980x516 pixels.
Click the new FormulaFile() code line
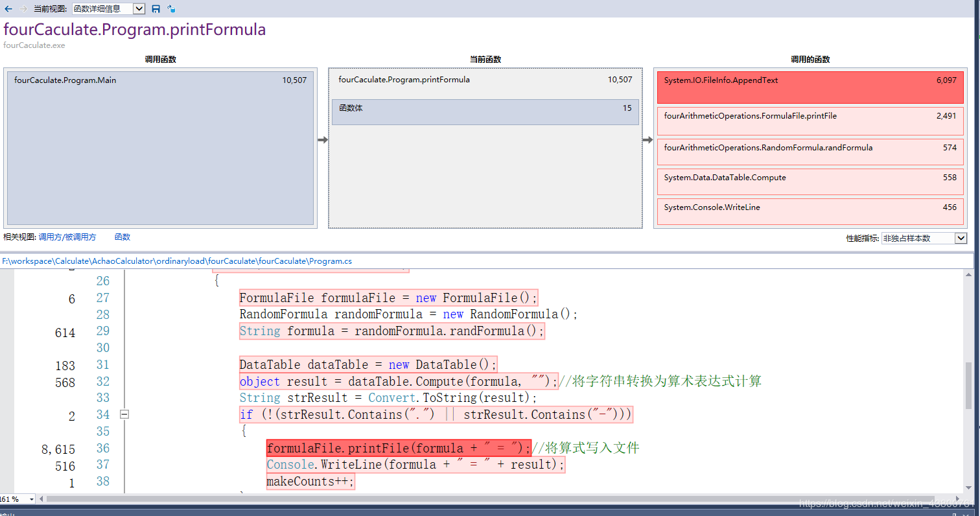point(388,298)
